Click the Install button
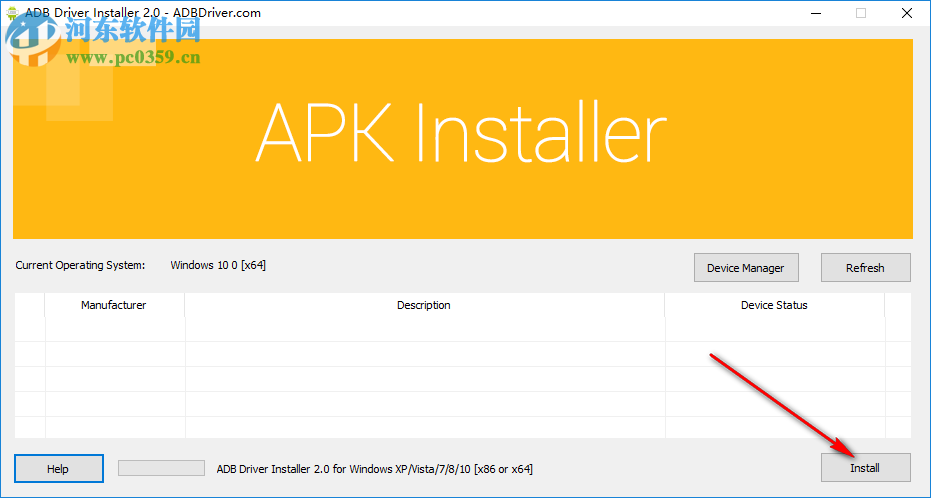This screenshot has height=498, width=931. pos(865,468)
